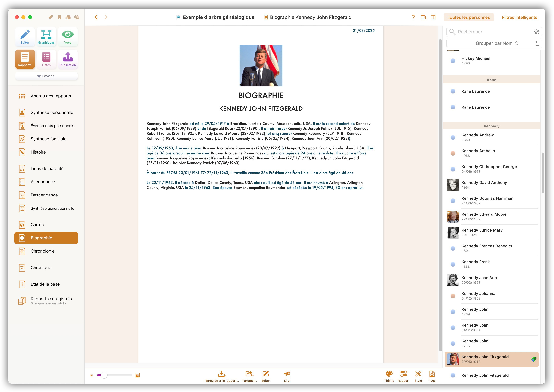Open the Listes section
Image resolution: width=554 pixels, height=392 pixels.
coord(46,59)
